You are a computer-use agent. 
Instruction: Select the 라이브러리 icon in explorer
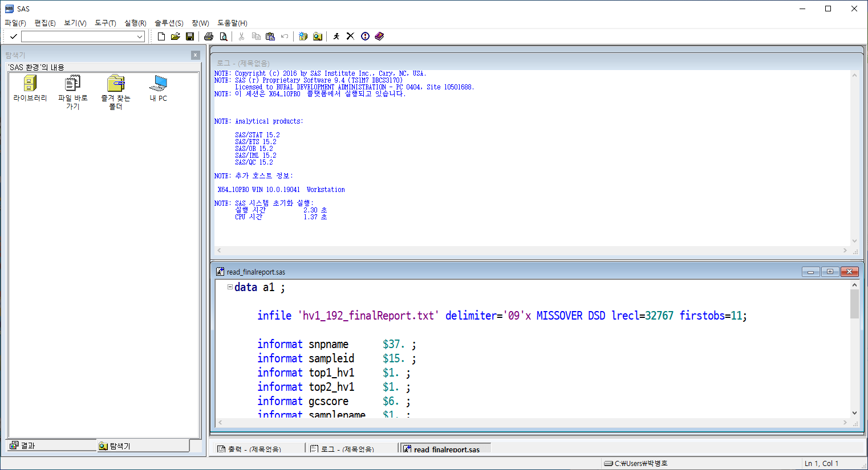point(30,89)
